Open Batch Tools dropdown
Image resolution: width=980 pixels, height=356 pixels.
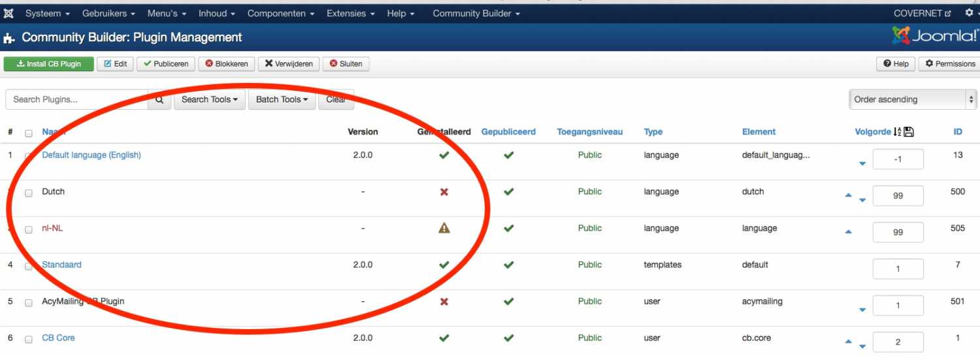(x=282, y=99)
